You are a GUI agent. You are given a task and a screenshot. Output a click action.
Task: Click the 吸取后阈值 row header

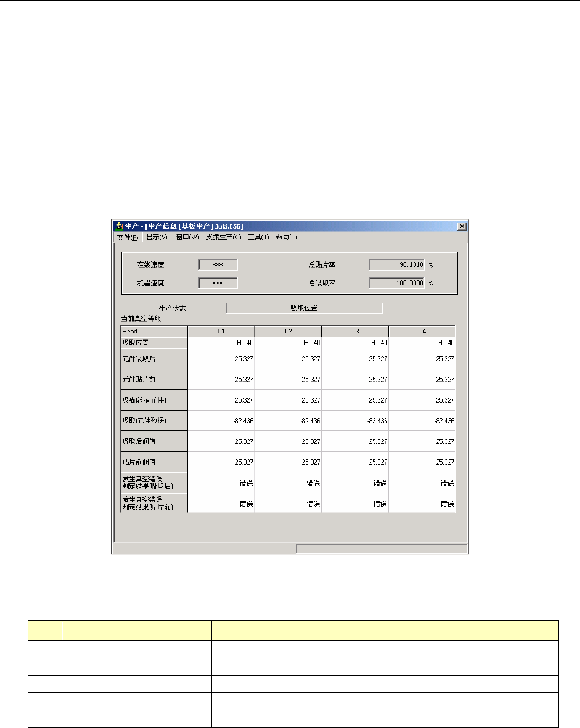(x=154, y=441)
